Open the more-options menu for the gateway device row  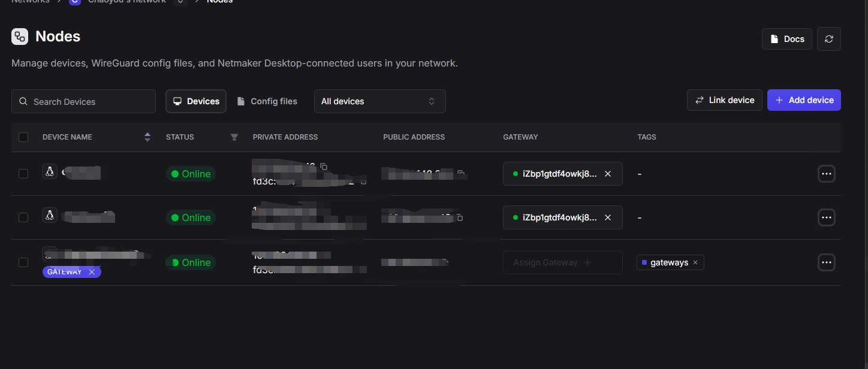[827, 262]
